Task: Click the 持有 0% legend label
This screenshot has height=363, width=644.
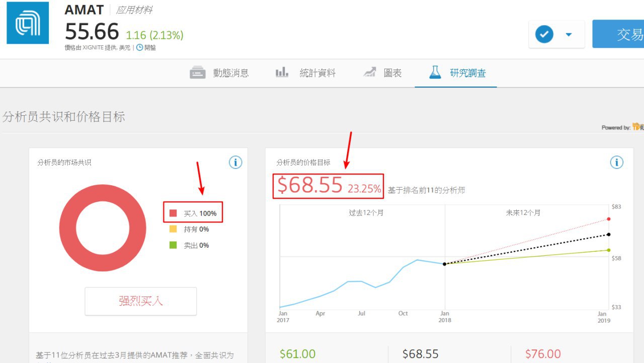Action: coord(196,229)
